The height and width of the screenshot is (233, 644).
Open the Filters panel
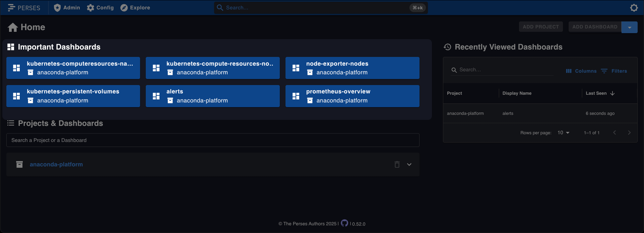coord(614,71)
